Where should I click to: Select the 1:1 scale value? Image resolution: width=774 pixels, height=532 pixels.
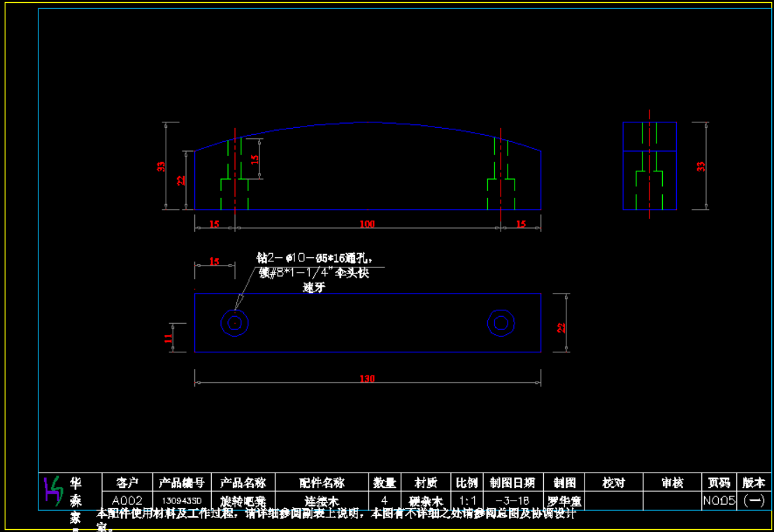point(466,501)
